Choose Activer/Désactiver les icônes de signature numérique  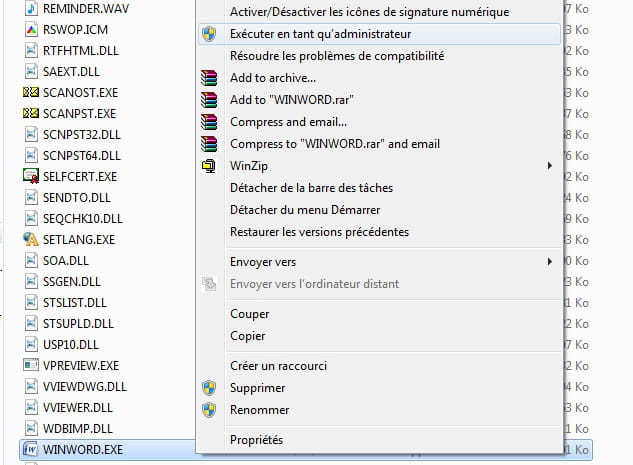[x=379, y=12]
